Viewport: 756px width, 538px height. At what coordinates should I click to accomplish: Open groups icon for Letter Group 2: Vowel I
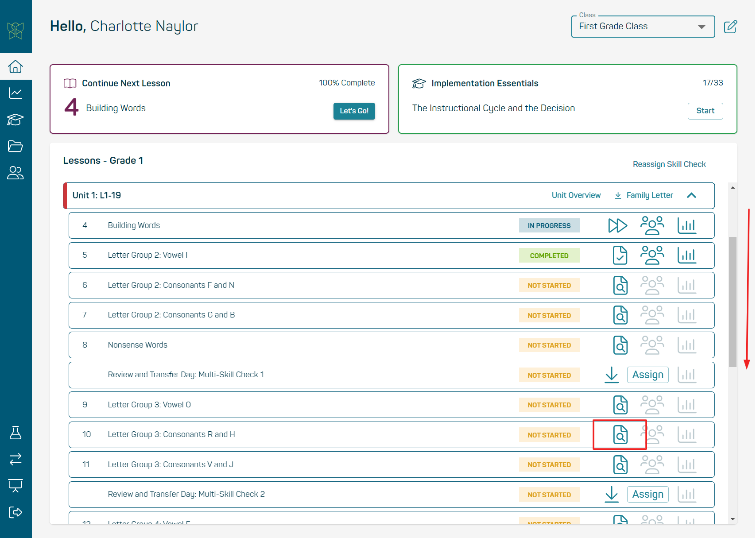[652, 255]
